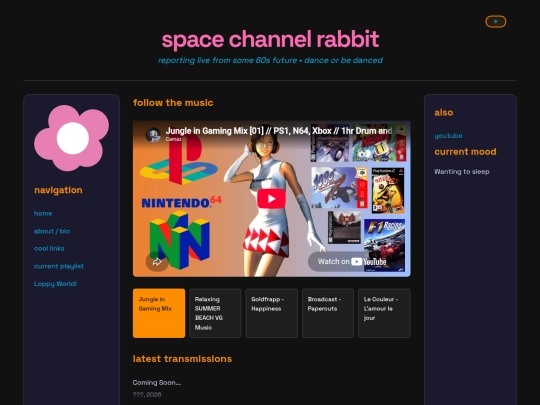Viewport: 540px width, 405px height.
Task: Click the video share arrow icon
Action: 157,262
